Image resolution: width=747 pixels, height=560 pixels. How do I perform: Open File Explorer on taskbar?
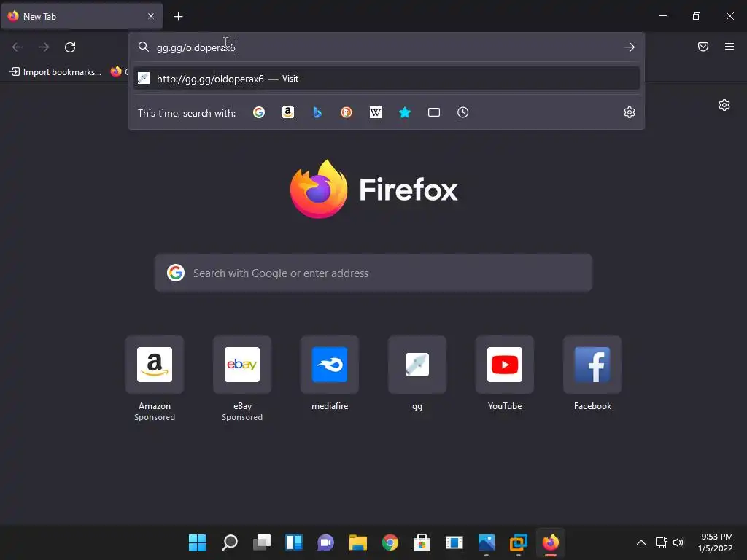click(357, 542)
